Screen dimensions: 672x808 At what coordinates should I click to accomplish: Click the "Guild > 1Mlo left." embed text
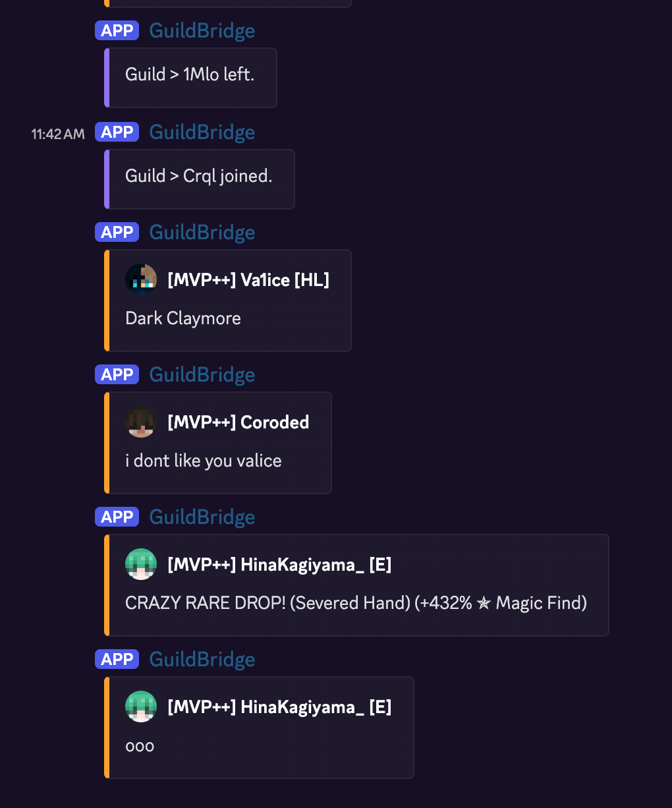(x=190, y=74)
